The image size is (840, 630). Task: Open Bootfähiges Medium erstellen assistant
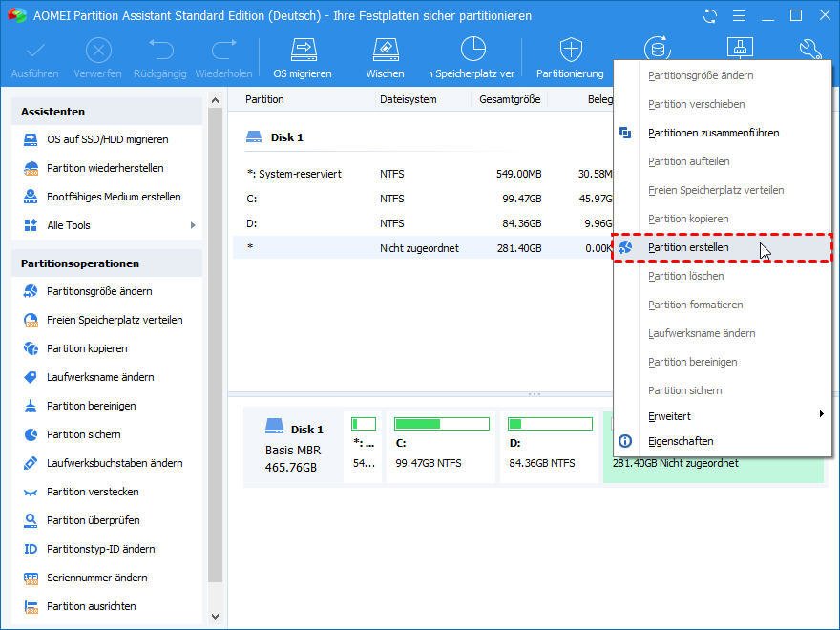[x=114, y=197]
